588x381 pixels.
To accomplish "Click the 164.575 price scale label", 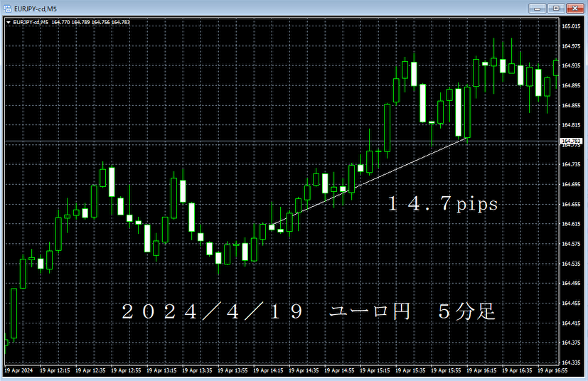I will (x=571, y=243).
